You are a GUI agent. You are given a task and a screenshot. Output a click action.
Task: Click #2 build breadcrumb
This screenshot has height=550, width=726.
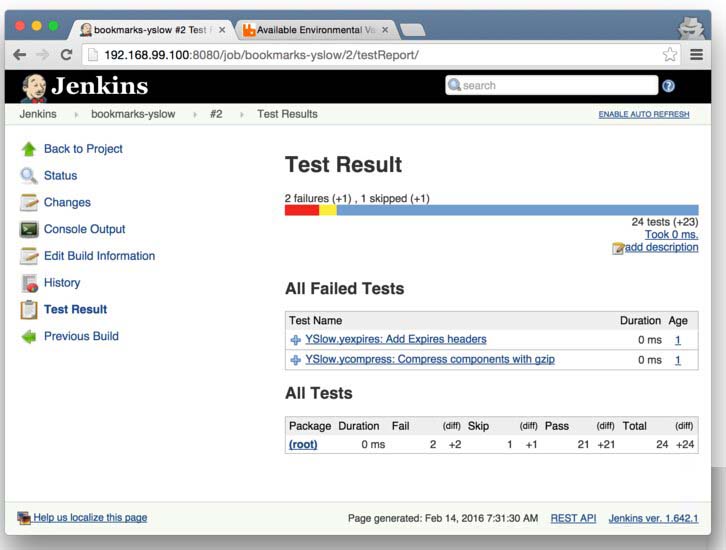(x=216, y=114)
